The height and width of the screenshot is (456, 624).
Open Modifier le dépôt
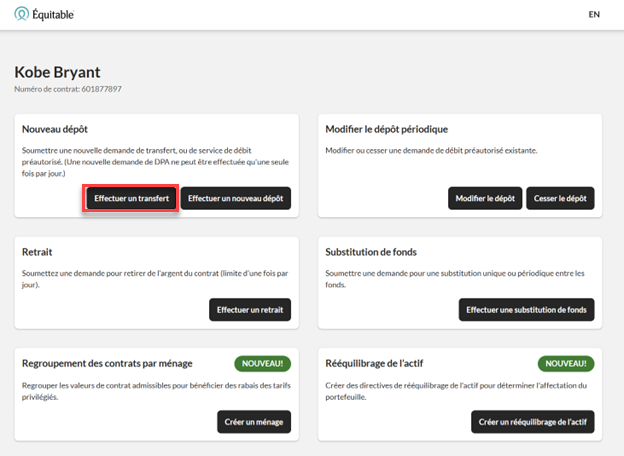(485, 198)
